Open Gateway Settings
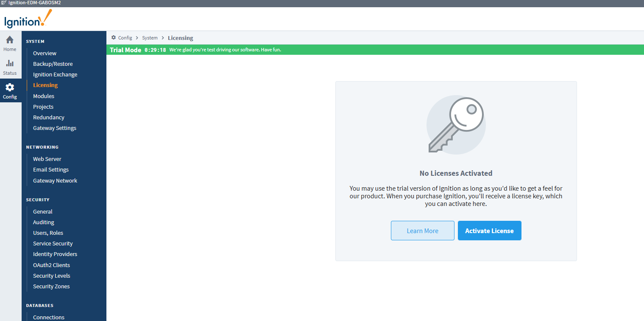644x321 pixels. pyautogui.click(x=55, y=128)
